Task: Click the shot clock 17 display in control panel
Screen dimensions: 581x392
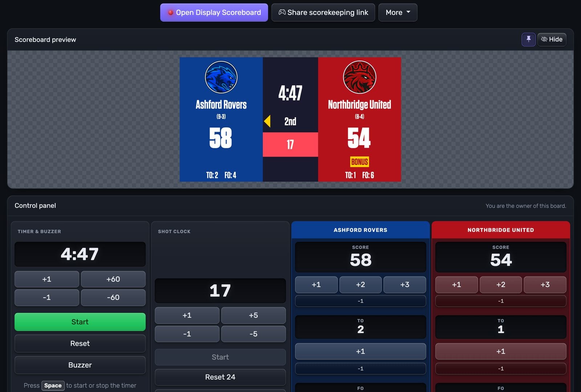Action: 220,291
